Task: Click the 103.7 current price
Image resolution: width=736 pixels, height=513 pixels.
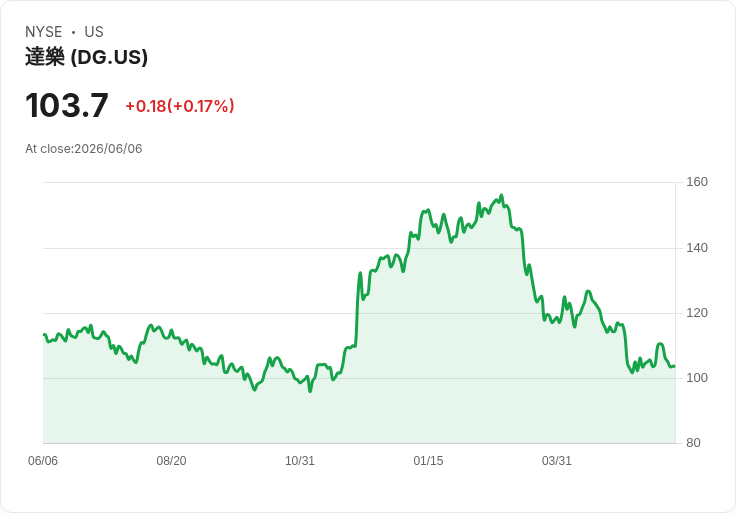Action: [x=67, y=105]
